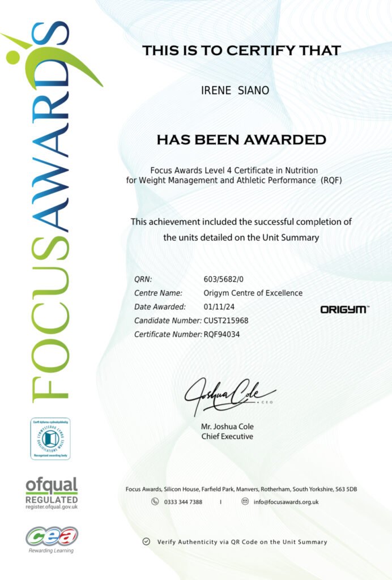The height and width of the screenshot is (580, 392).
Task: Click the candidate number CUST215968
Action: [226, 321]
